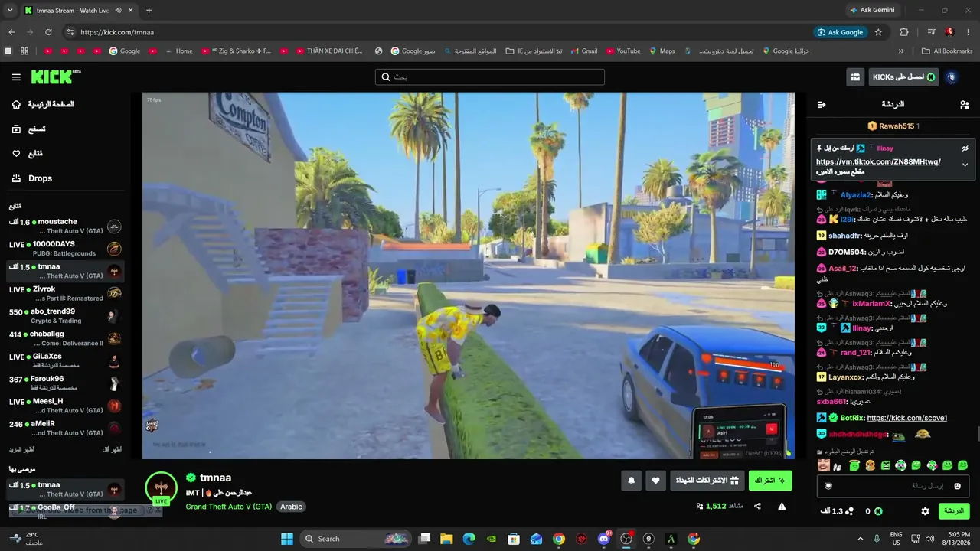
Task: Send chat message with green button
Action: coord(954,510)
